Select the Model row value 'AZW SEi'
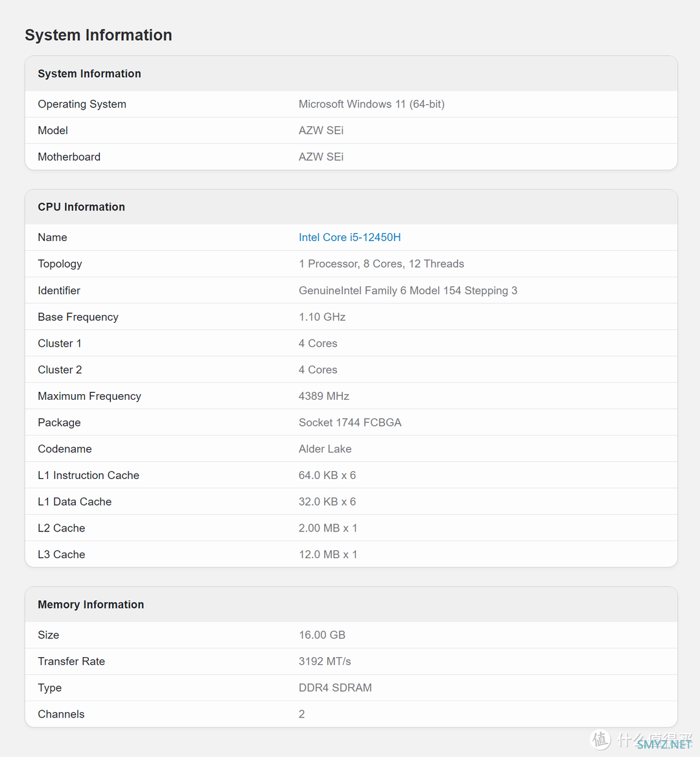This screenshot has height=757, width=700. 321,131
